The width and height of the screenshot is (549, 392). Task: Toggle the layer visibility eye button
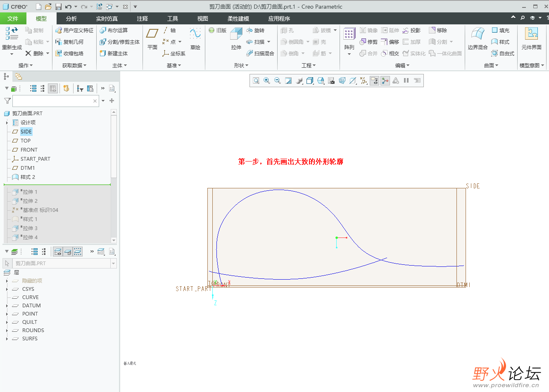[58, 252]
